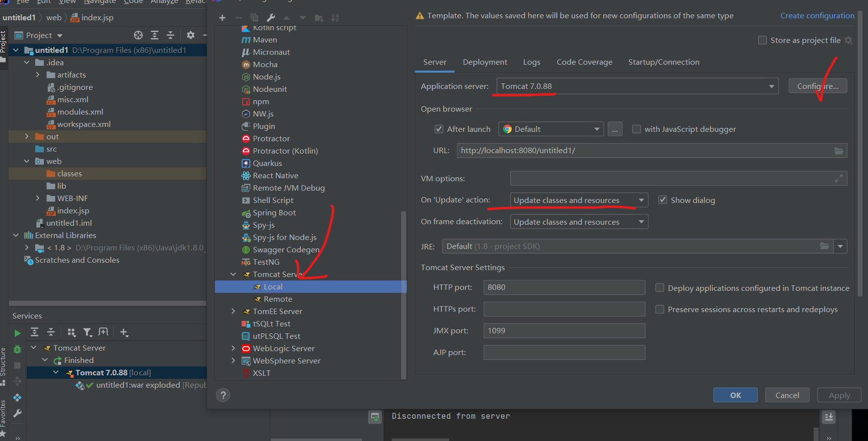Click the deploy all diamond icon in Services sidebar

coord(17,398)
